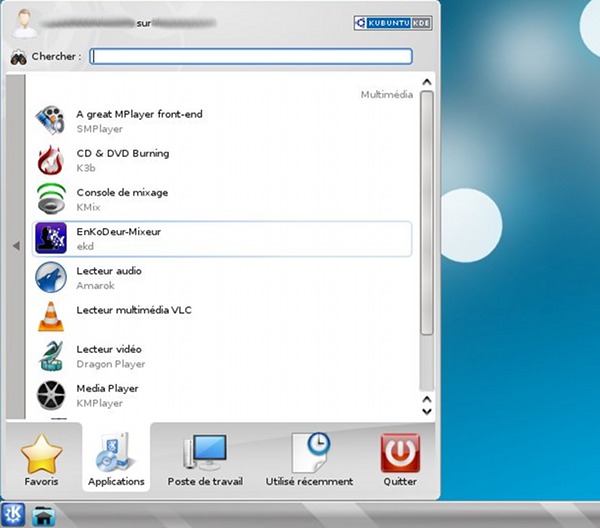
Task: Click the bottom-most scrollbar down arrow
Action: pyautogui.click(x=427, y=412)
